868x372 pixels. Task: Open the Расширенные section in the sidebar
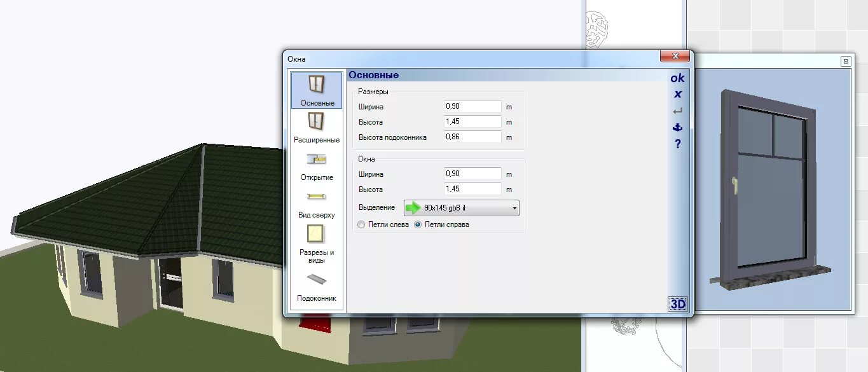click(x=317, y=127)
